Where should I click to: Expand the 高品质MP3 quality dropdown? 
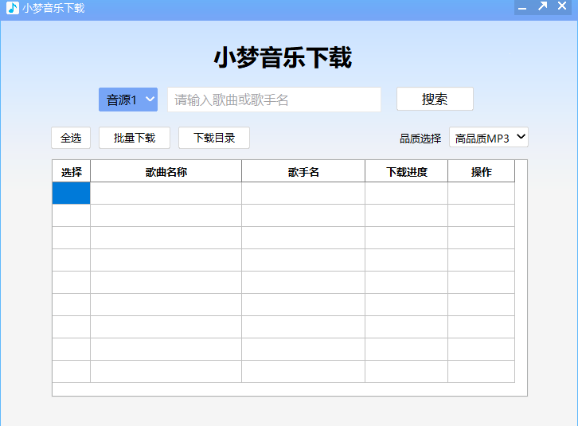[489, 138]
